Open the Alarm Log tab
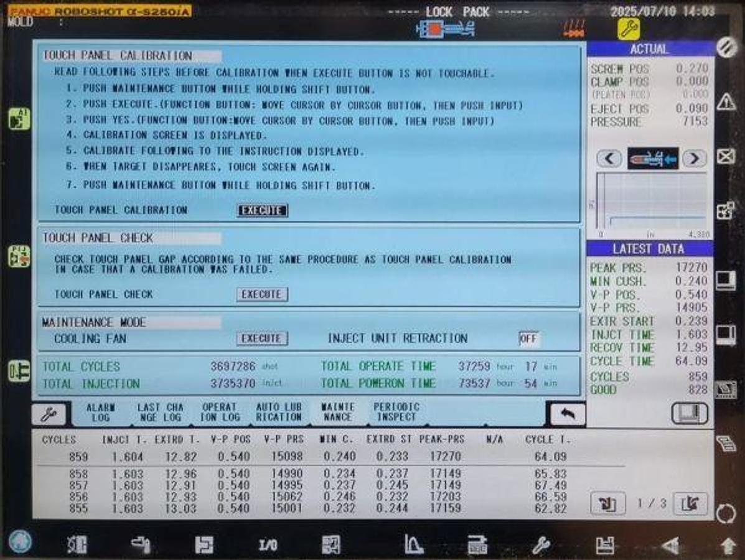Image resolution: width=745 pixels, height=560 pixels. click(101, 413)
